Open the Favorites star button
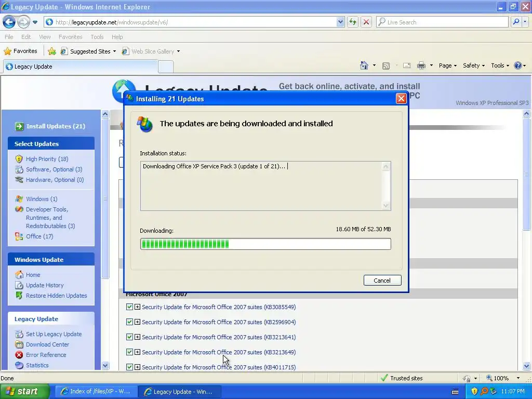This screenshot has width=532, height=399. pos(20,51)
